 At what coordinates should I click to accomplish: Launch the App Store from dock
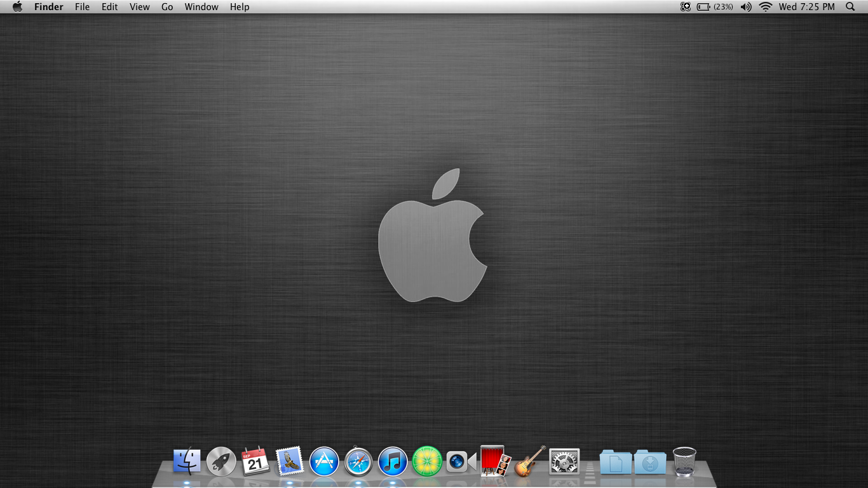[324, 461]
